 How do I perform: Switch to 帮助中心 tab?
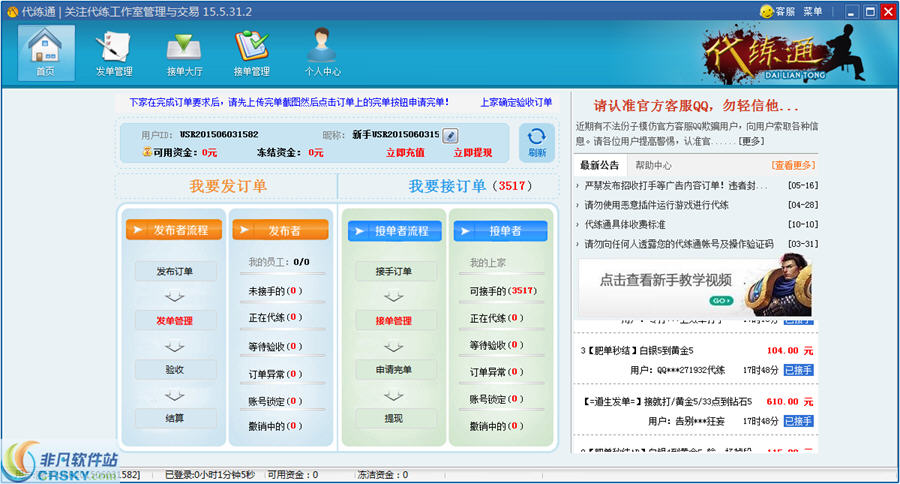pyautogui.click(x=653, y=165)
